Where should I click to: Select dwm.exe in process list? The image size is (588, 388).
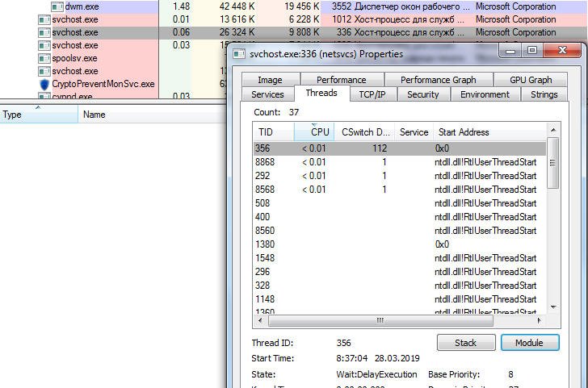click(82, 6)
